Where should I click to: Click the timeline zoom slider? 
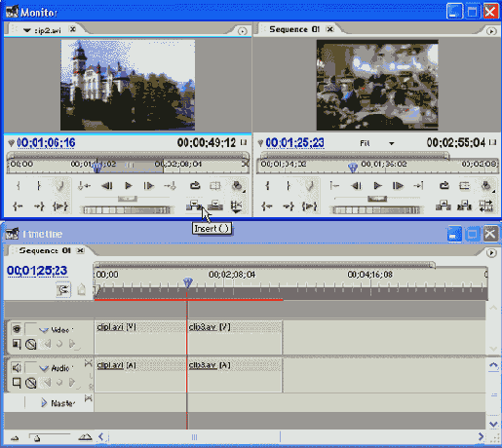[x=50, y=437]
